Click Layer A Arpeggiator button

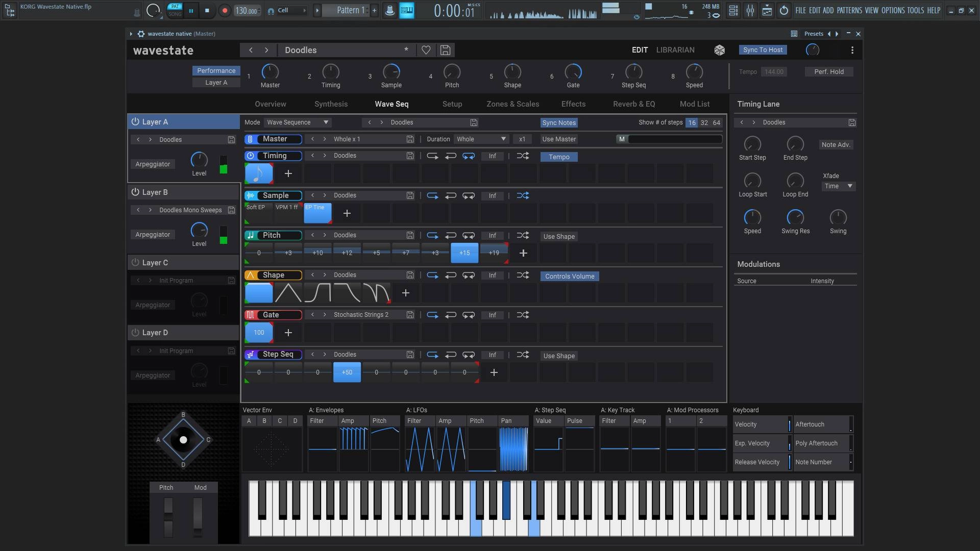click(153, 164)
